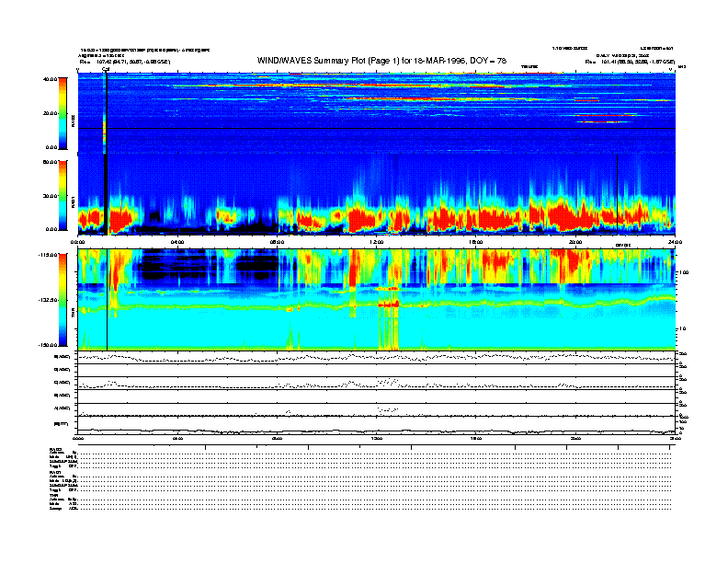Image resolution: width=728 pixels, height=563 pixels.
Task: Click the -115.00 color scale label
Action: pos(48,255)
